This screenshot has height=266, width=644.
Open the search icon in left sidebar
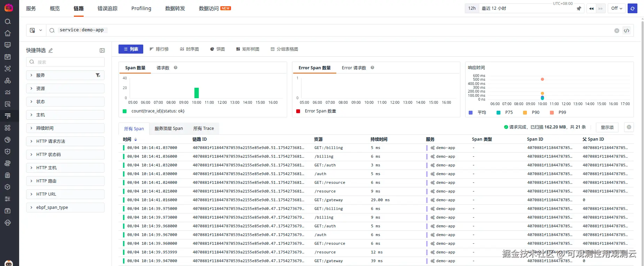[8, 22]
